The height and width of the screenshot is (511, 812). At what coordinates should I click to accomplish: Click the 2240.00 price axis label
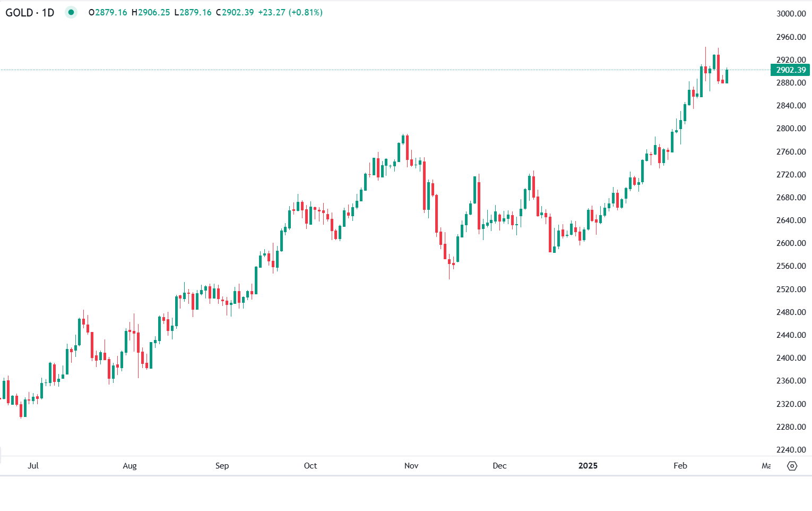click(x=791, y=450)
